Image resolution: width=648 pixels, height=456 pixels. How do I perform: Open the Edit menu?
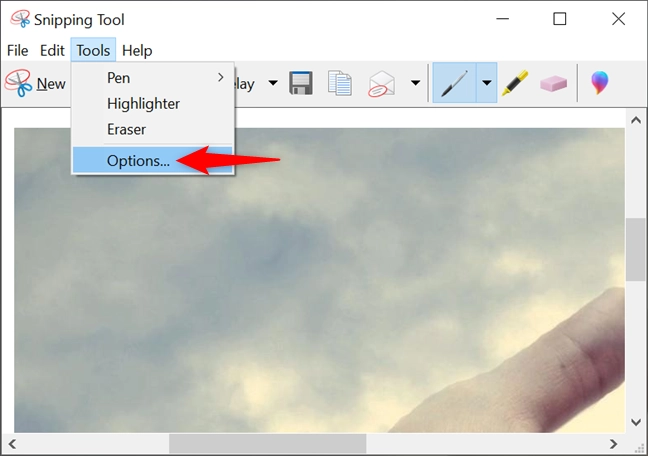coord(52,50)
